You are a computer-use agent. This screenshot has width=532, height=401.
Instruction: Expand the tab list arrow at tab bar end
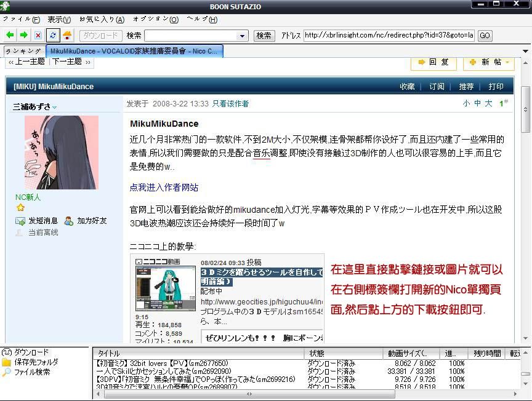(x=525, y=52)
